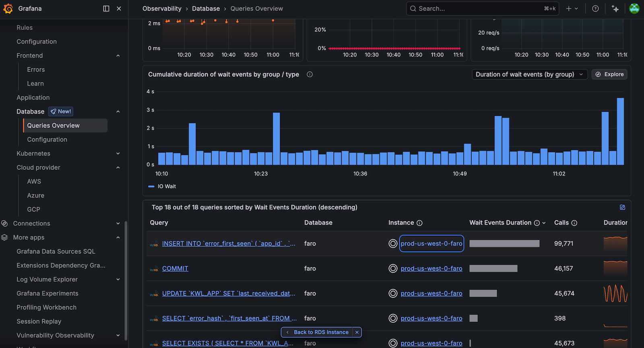The image size is (644, 348).
Task: Expand the Log Volume Explorer section
Action: [118, 279]
